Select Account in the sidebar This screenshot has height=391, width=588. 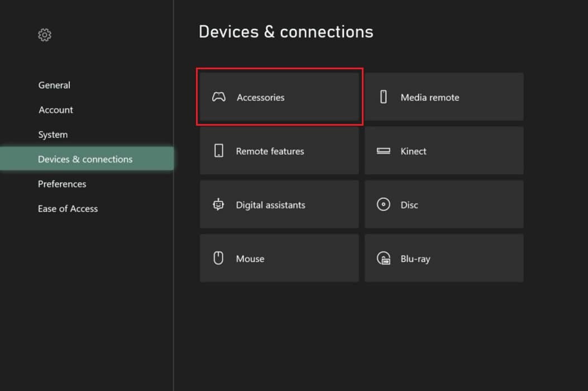coord(55,109)
